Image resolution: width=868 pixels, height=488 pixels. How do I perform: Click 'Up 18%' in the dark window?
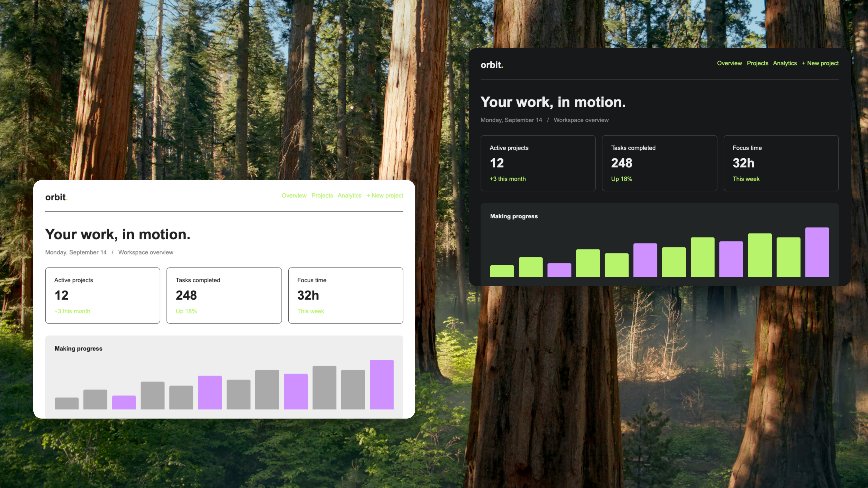[x=621, y=179]
